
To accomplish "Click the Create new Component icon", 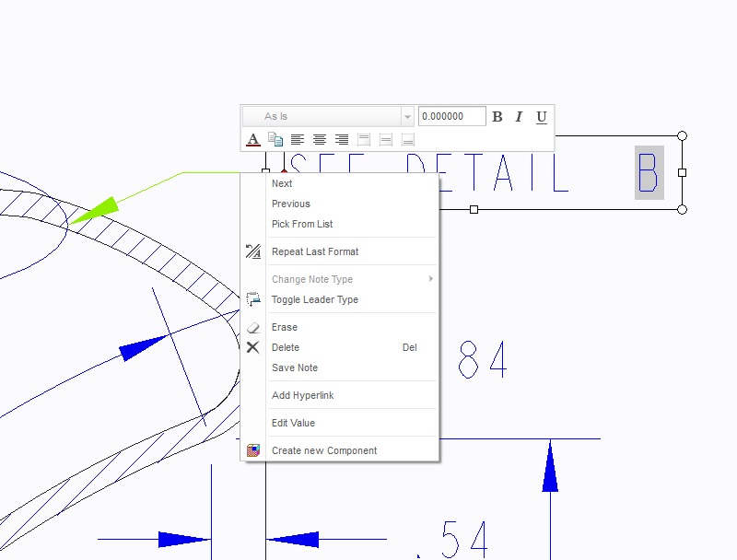I will click(252, 450).
